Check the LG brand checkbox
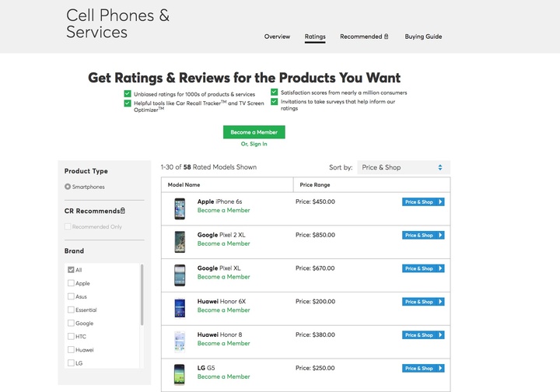Screen dimensions: 560x392 pyautogui.click(x=71, y=362)
